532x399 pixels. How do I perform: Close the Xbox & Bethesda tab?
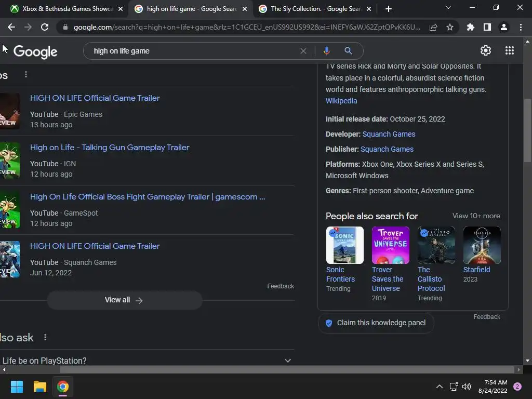pos(121,9)
